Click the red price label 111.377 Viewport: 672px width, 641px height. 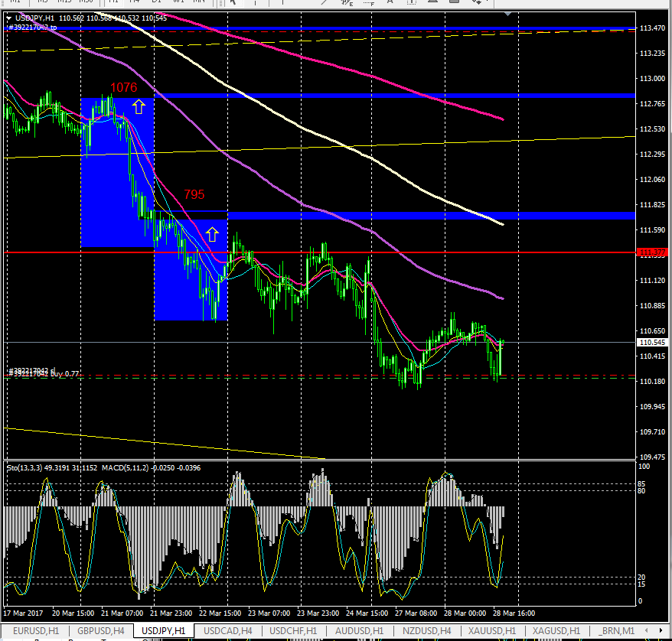(652, 252)
